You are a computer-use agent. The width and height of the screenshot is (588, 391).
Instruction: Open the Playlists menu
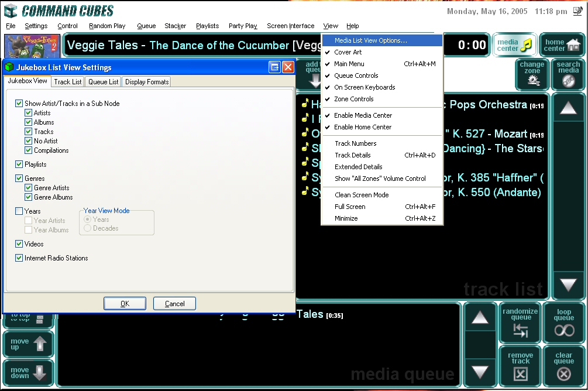point(207,26)
